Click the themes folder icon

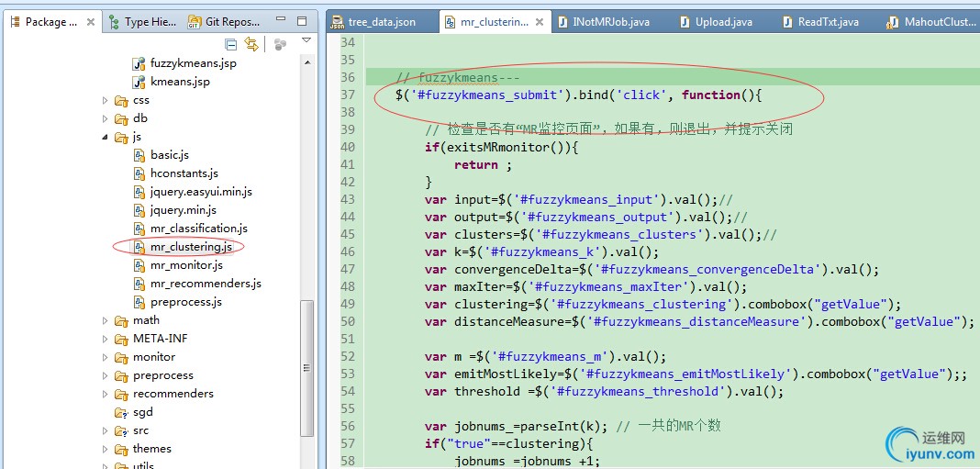(121, 449)
